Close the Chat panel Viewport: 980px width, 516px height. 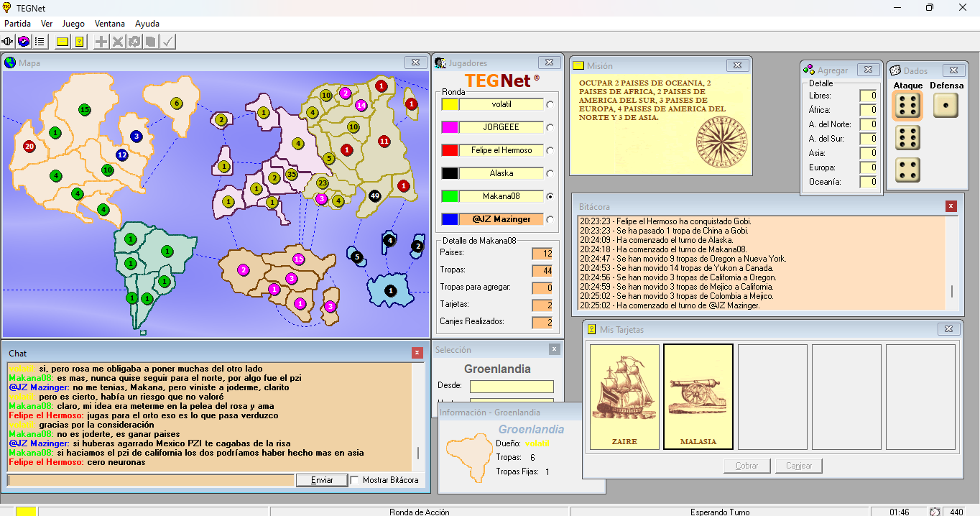(x=417, y=353)
